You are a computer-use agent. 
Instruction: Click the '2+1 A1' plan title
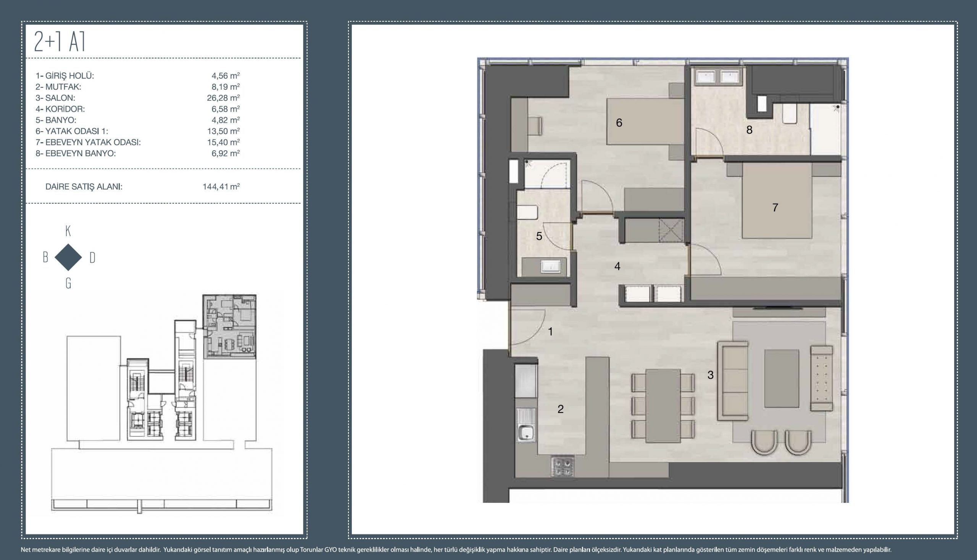60,42
